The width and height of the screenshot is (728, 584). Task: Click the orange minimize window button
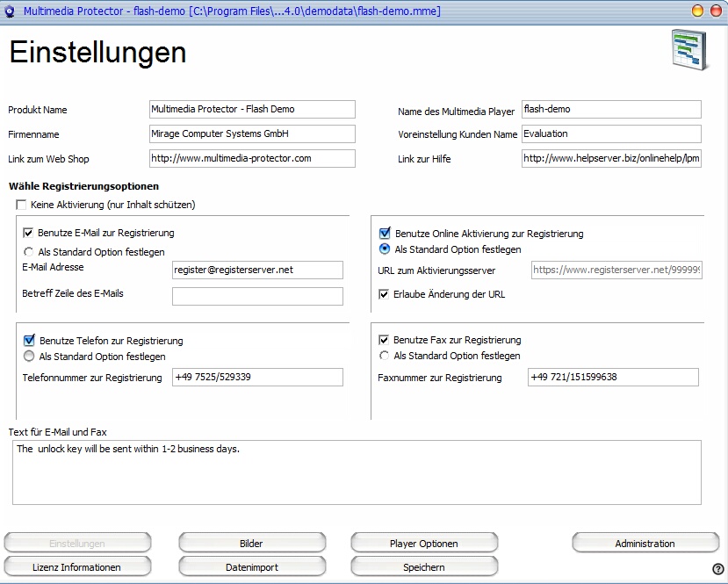tap(697, 11)
